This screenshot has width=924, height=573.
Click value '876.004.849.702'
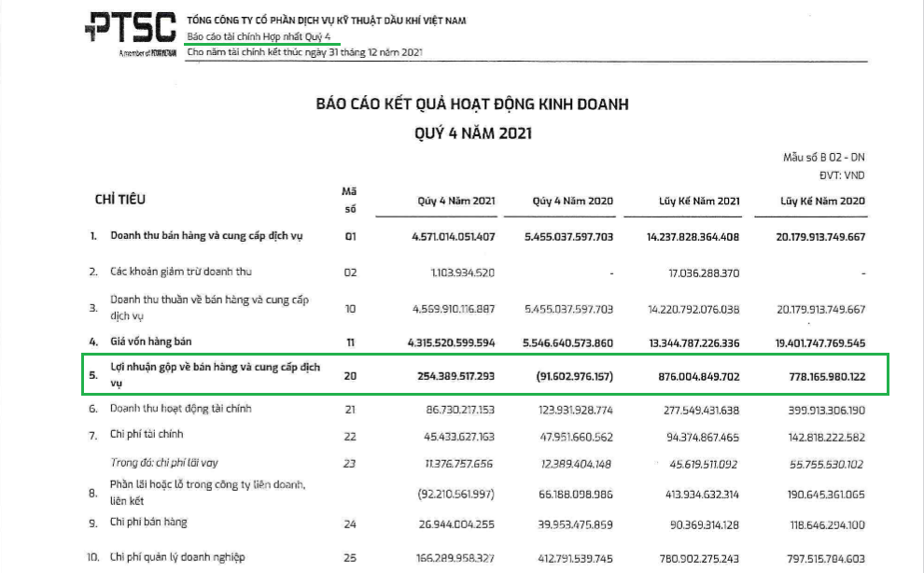(699, 377)
